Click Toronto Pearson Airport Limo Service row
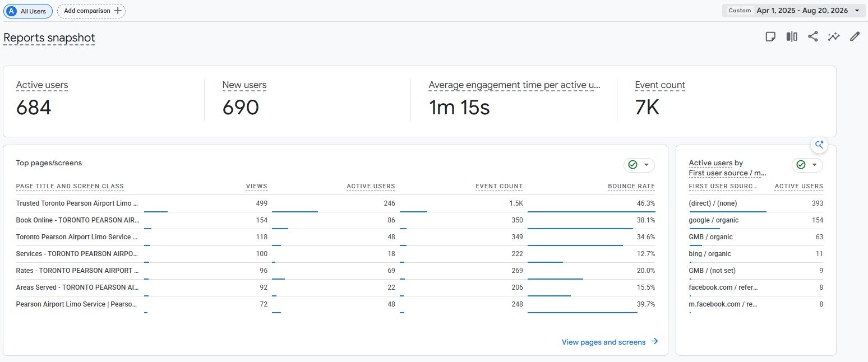 [335, 237]
